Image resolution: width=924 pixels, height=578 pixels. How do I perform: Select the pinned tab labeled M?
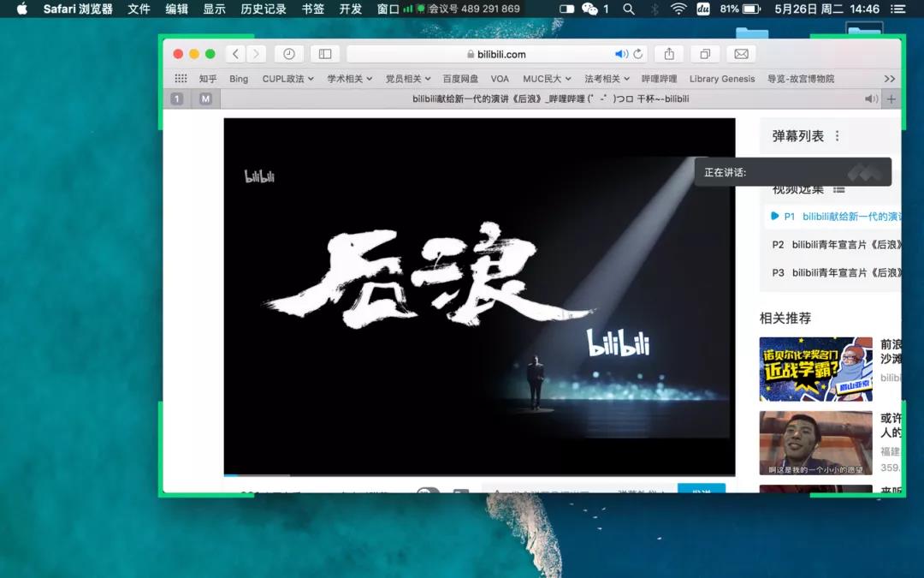tap(205, 99)
